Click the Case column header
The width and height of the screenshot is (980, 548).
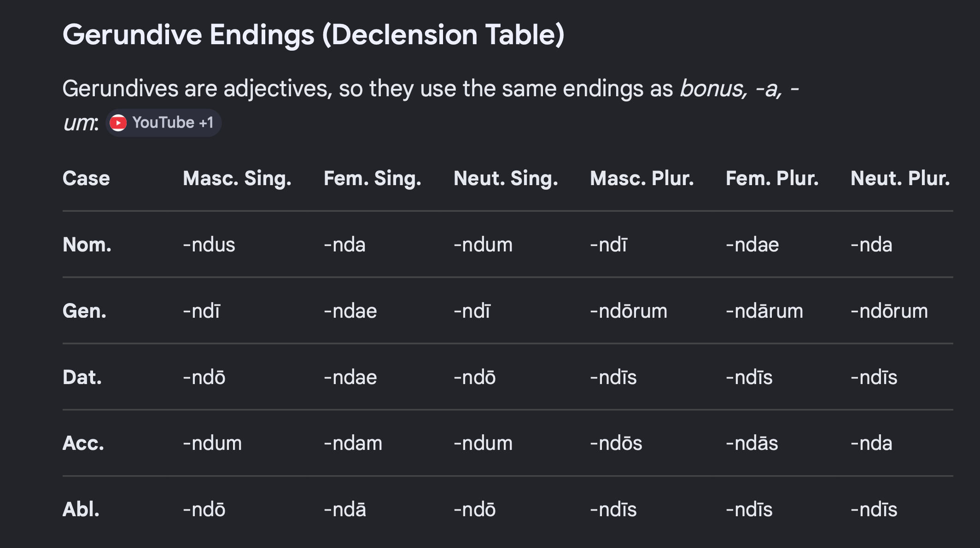coord(86,178)
